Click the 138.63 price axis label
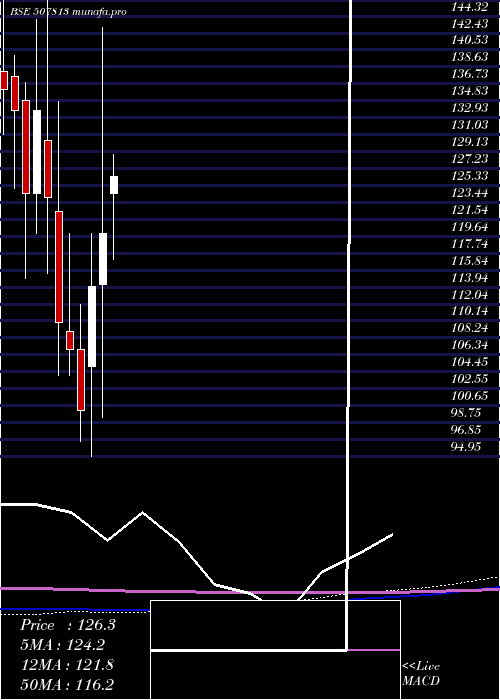This screenshot has height=700, width=500. (470, 57)
